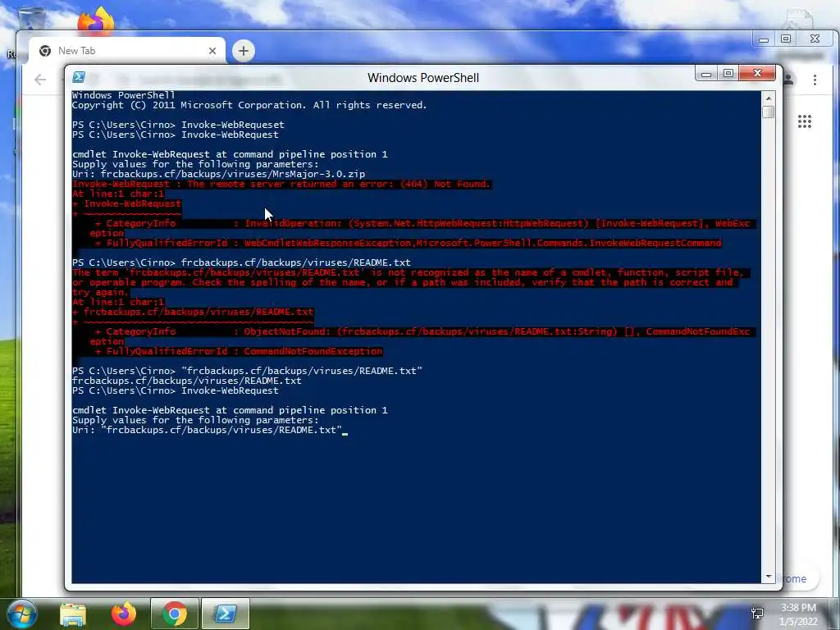Click the PowerShell scrollbar down arrow
This screenshot has height=630, width=840.
[768, 577]
